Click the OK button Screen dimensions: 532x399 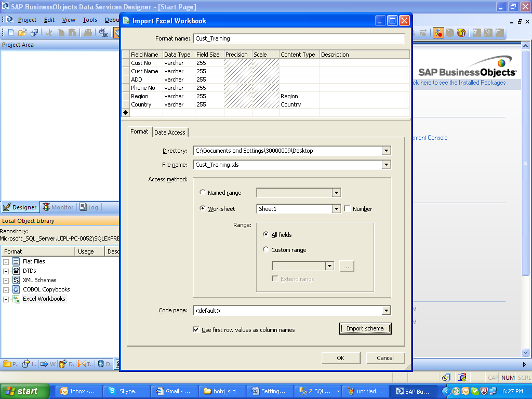pyautogui.click(x=340, y=358)
